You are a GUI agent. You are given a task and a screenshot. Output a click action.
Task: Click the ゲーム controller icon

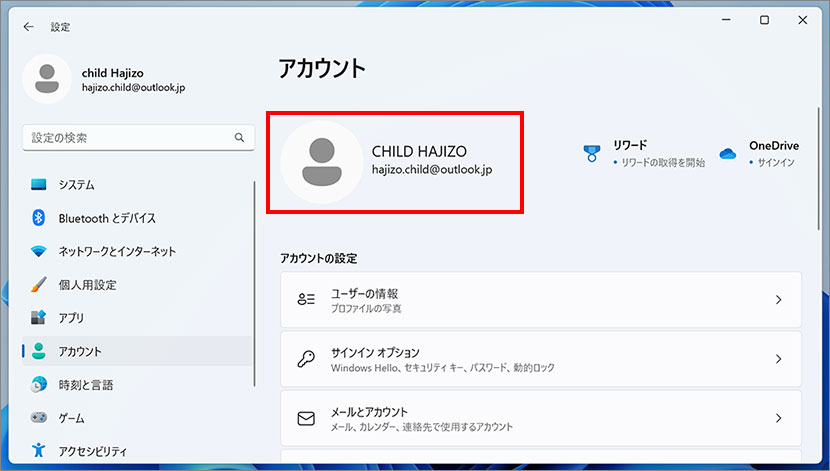(39, 418)
